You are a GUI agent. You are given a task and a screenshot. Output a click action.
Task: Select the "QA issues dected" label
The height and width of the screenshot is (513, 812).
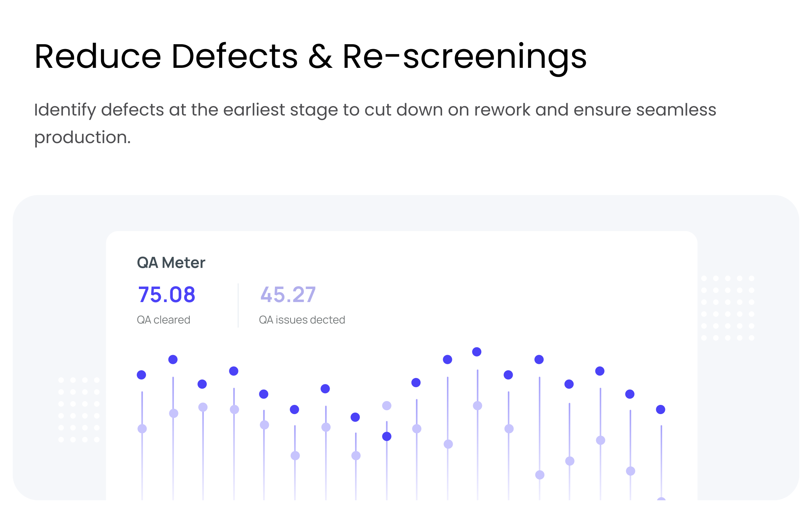[302, 320]
